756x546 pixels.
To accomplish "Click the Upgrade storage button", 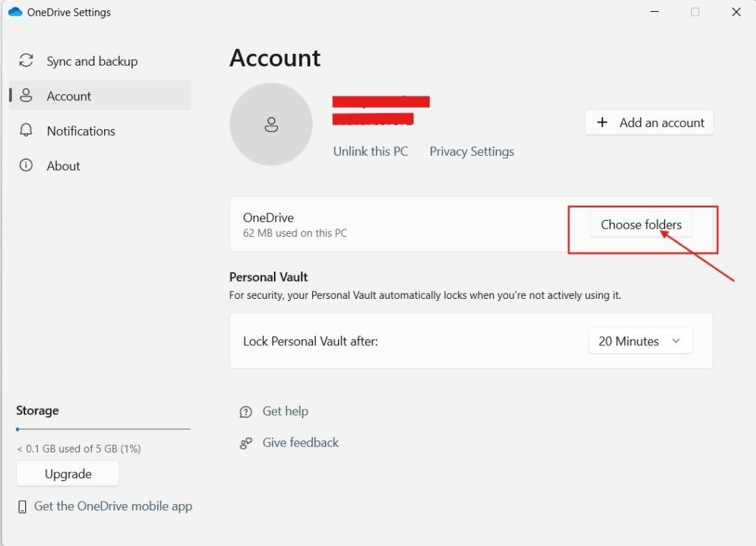I will point(67,474).
